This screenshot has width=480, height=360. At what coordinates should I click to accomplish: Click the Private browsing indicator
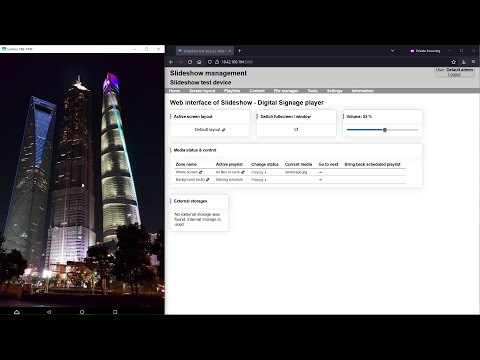(425, 51)
